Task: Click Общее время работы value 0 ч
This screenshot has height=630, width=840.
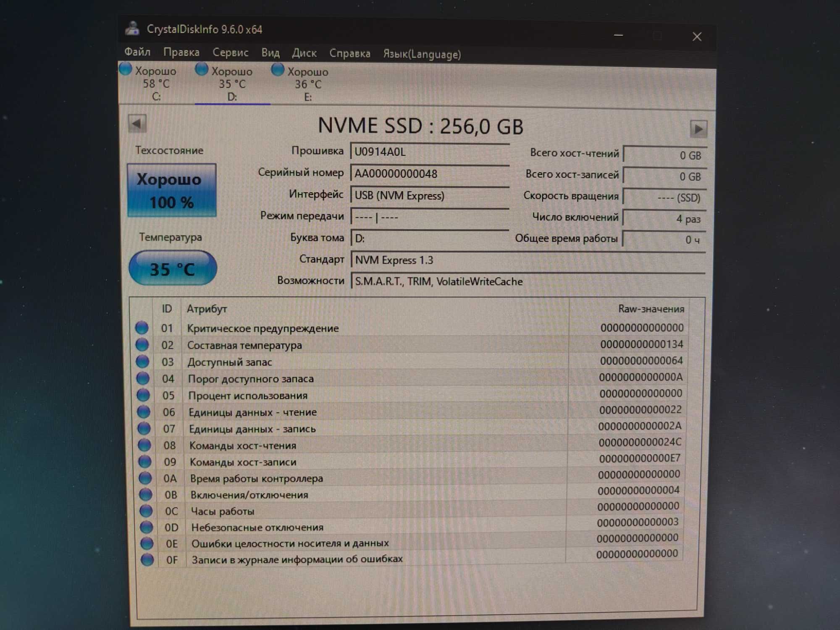Action: point(664,239)
